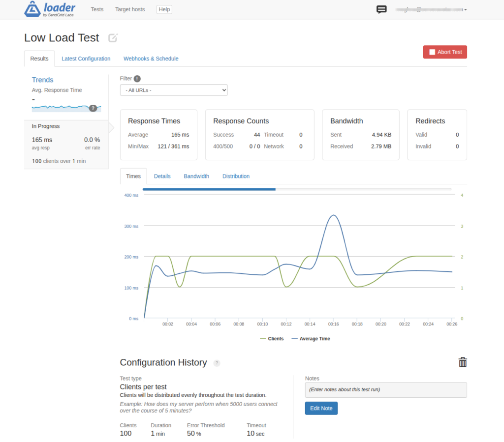Viewport: 504px width, 442px height.
Task: Expand the user account email dropdown
Action: click(x=431, y=10)
